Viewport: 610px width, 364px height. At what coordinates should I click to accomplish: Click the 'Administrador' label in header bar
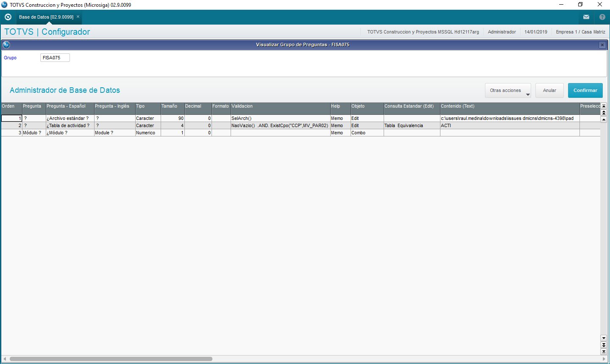[x=502, y=32]
